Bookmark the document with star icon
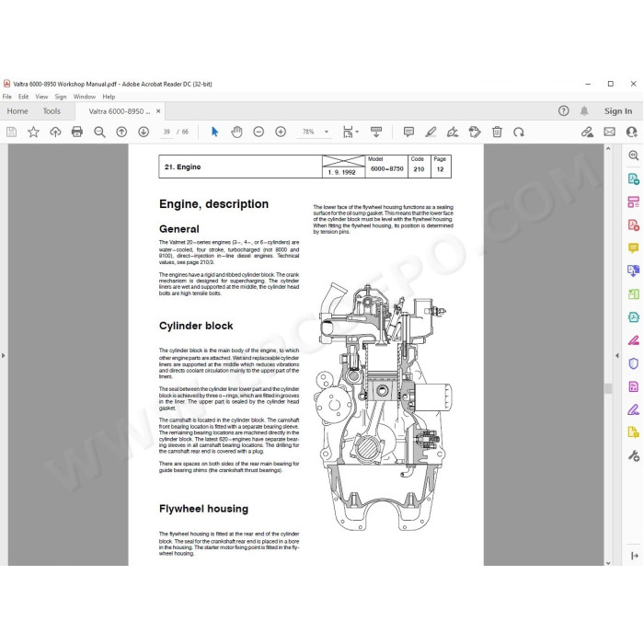Screen dimensions: 644x644 (x=33, y=132)
